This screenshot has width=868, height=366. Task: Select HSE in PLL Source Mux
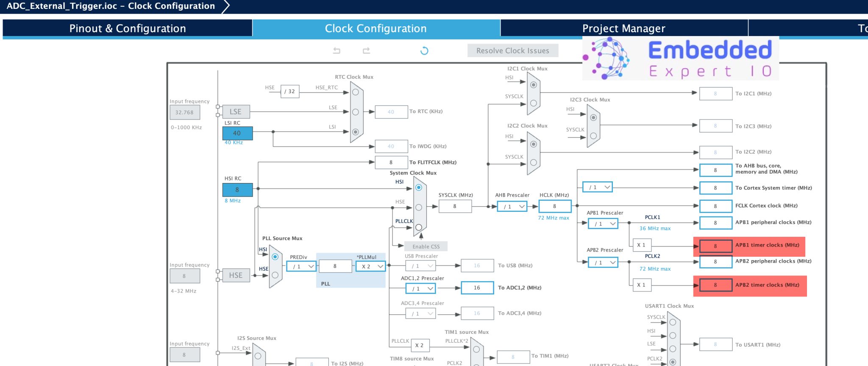tap(275, 275)
